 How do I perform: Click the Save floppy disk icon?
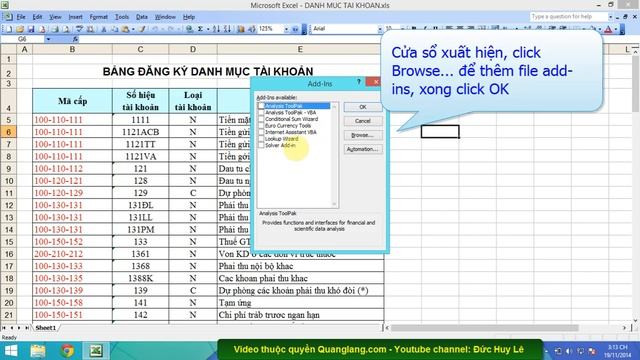pyautogui.click(x=31, y=29)
